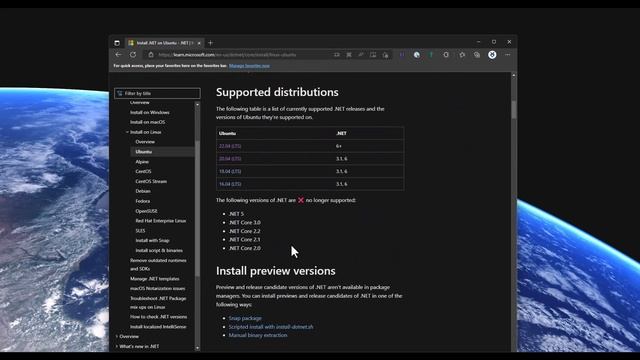
Task: Open Manage .NET templates entry
Action: pyautogui.click(x=155, y=279)
